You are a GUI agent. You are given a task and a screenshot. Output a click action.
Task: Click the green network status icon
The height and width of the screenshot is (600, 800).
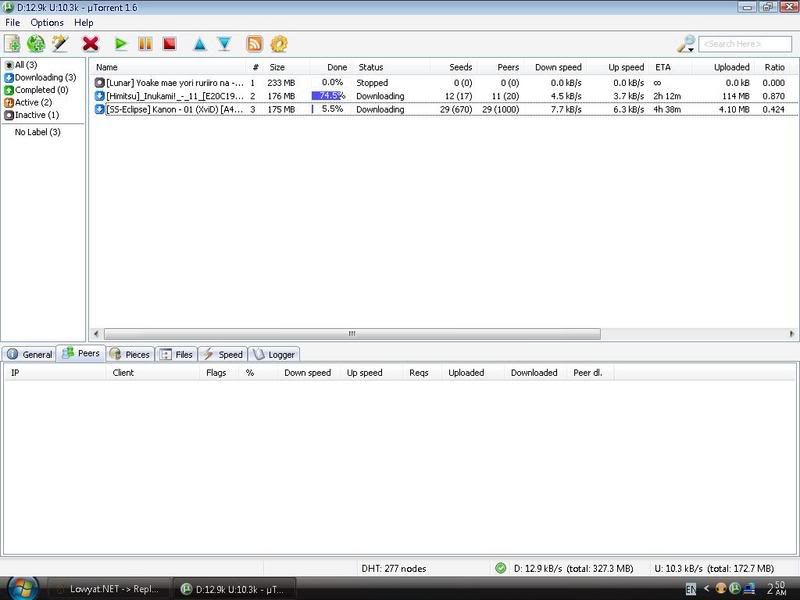(x=501, y=568)
